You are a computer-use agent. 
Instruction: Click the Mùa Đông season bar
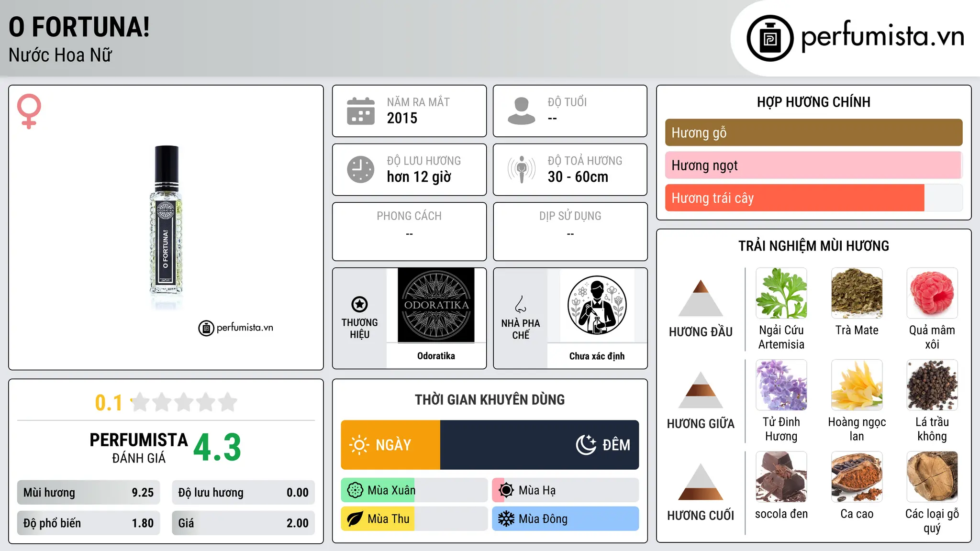click(x=565, y=519)
